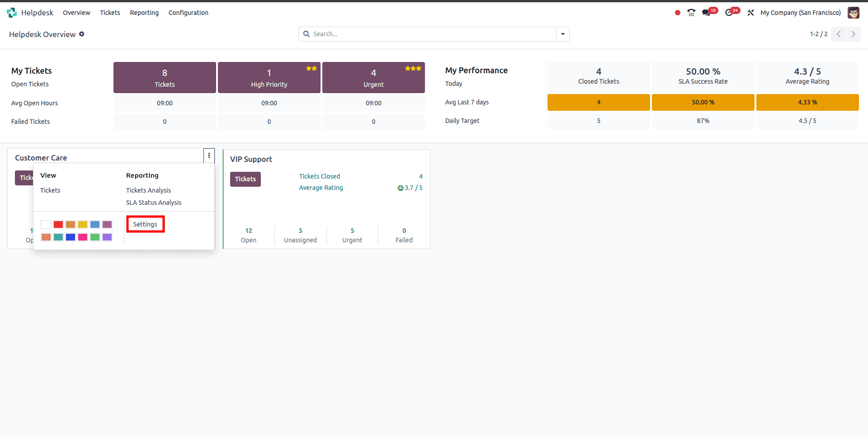This screenshot has width=868, height=439.
Task: Open the Discuss messages icon showing 10
Action: [707, 13]
